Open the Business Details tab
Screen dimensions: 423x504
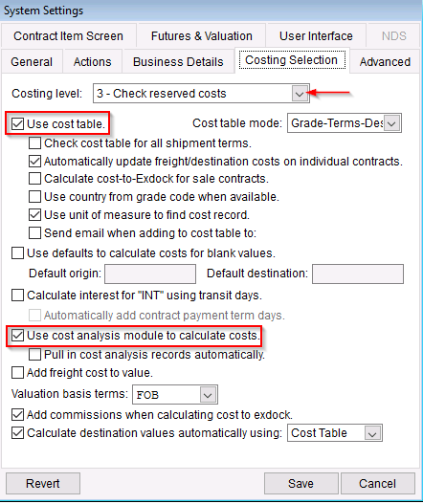click(x=178, y=61)
